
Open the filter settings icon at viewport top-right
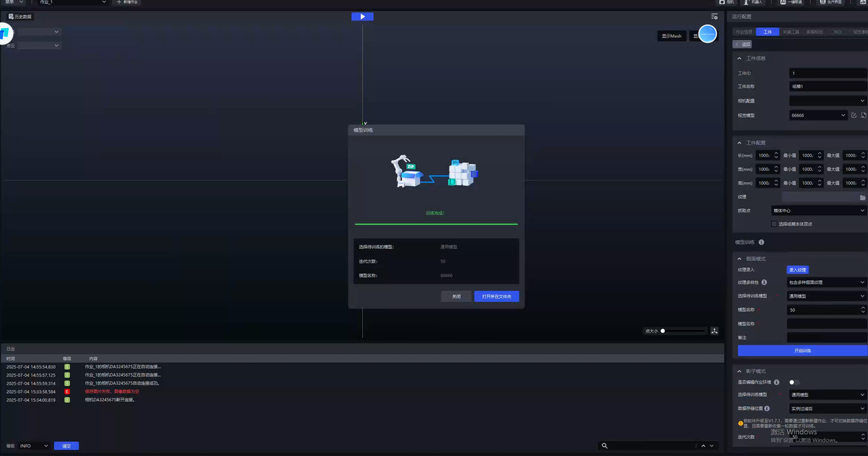(714, 16)
